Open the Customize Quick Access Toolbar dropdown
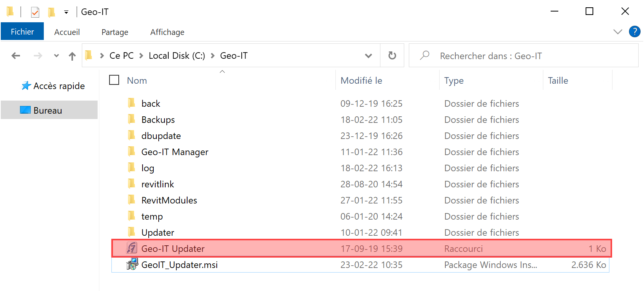This screenshot has height=291, width=644. [x=66, y=12]
